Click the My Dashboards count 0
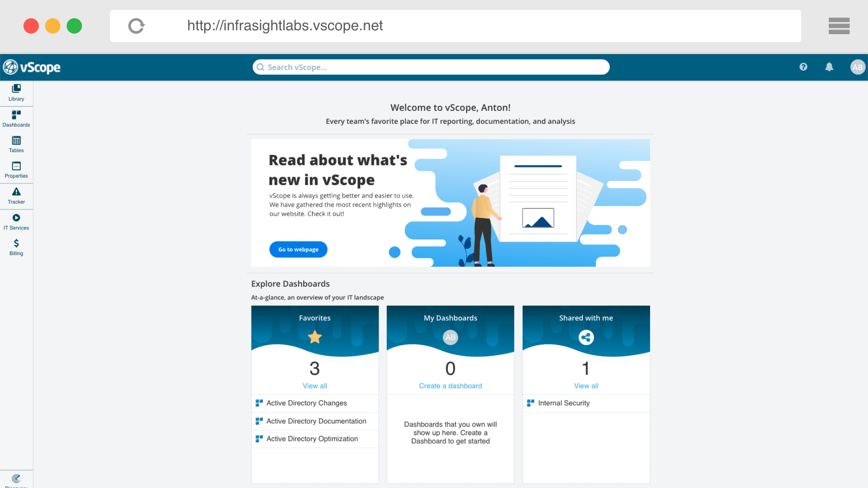 tap(450, 369)
